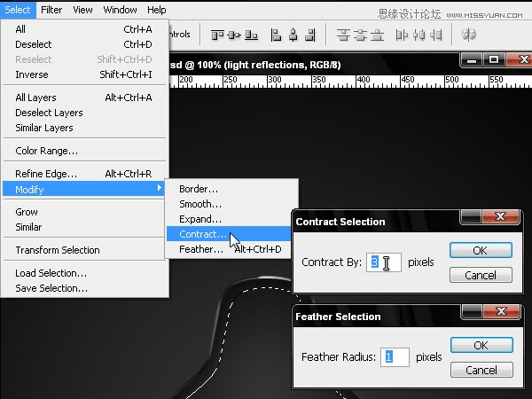The height and width of the screenshot is (399, 532).
Task: Open the Filter menu
Action: coord(51,10)
